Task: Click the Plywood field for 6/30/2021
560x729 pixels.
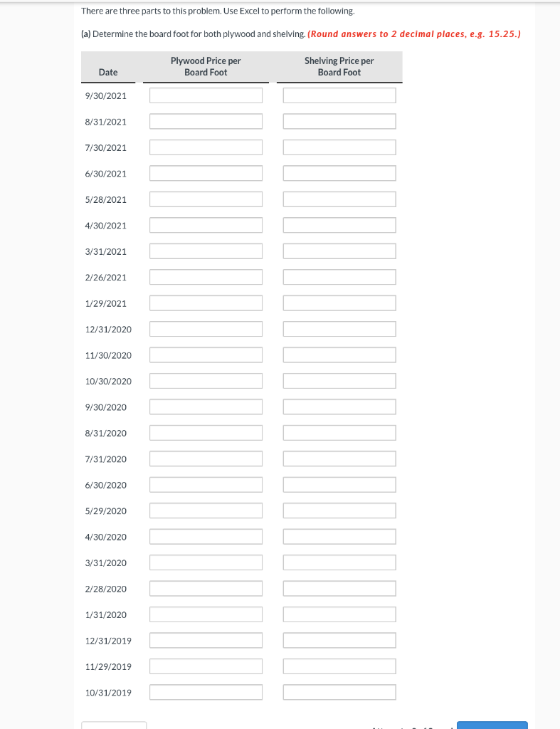Action: 206,173
